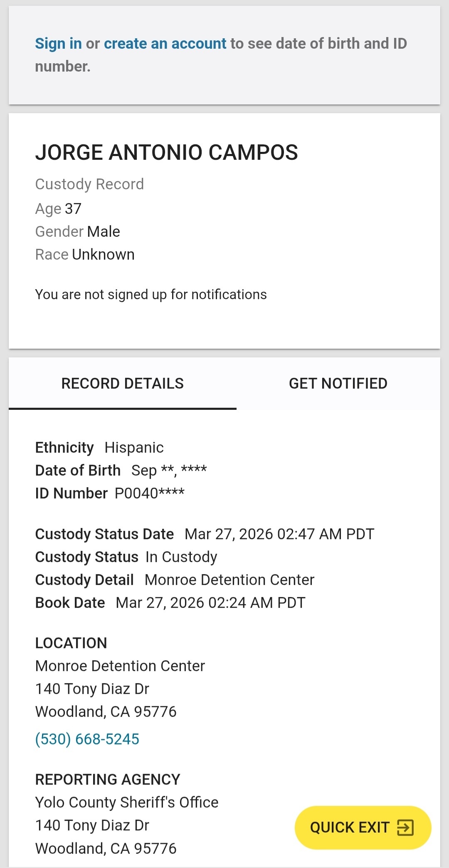Open the create an account link

pyautogui.click(x=165, y=44)
